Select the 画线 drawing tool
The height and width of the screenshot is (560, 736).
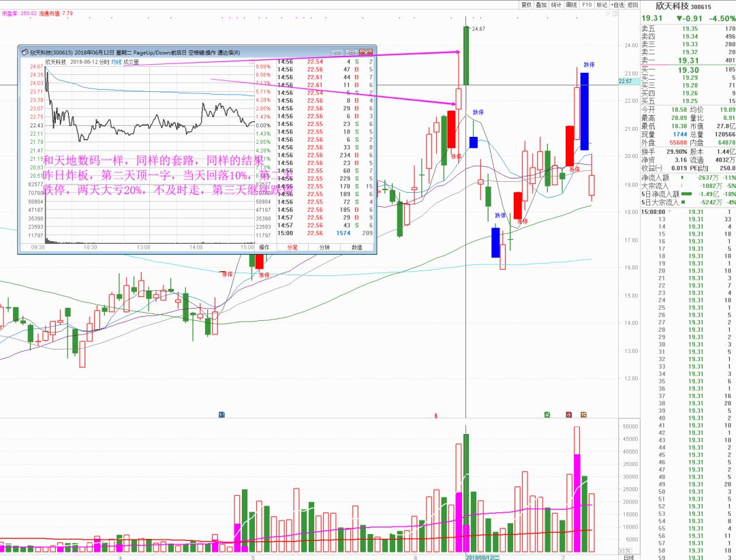(571, 5)
